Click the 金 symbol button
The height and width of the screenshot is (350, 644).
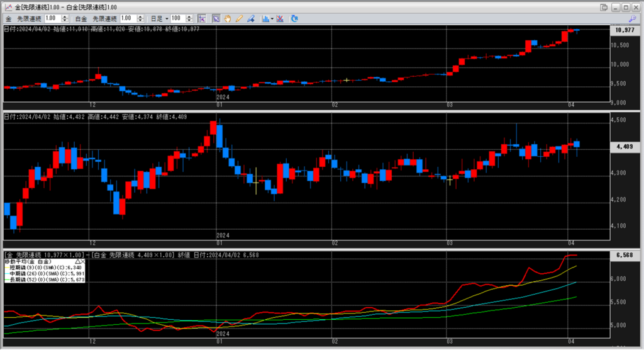tap(9, 18)
